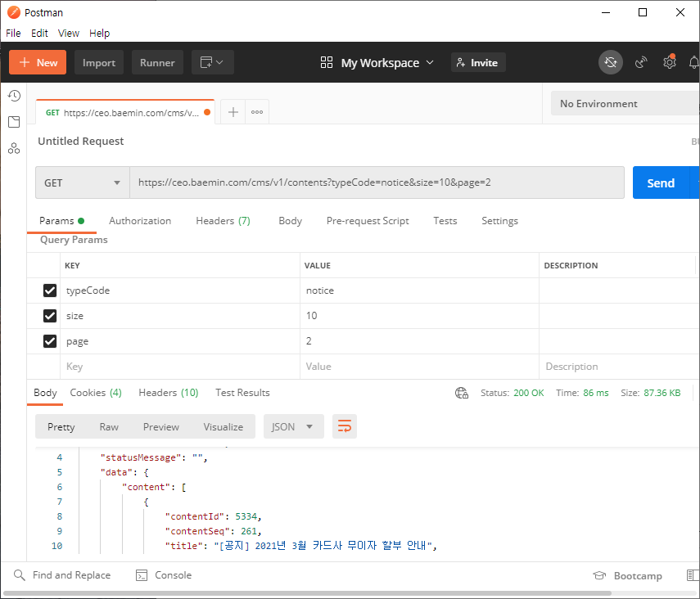Uncheck the typeCode parameter
700x599 pixels.
click(50, 290)
